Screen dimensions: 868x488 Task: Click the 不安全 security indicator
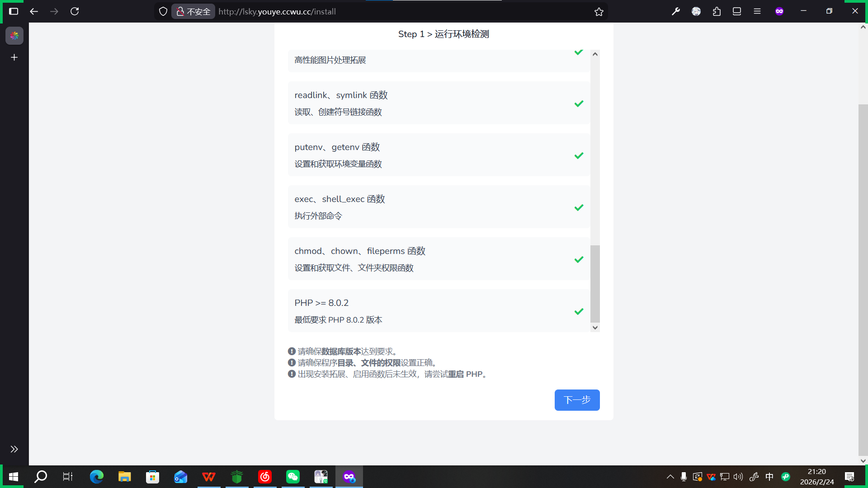point(193,12)
